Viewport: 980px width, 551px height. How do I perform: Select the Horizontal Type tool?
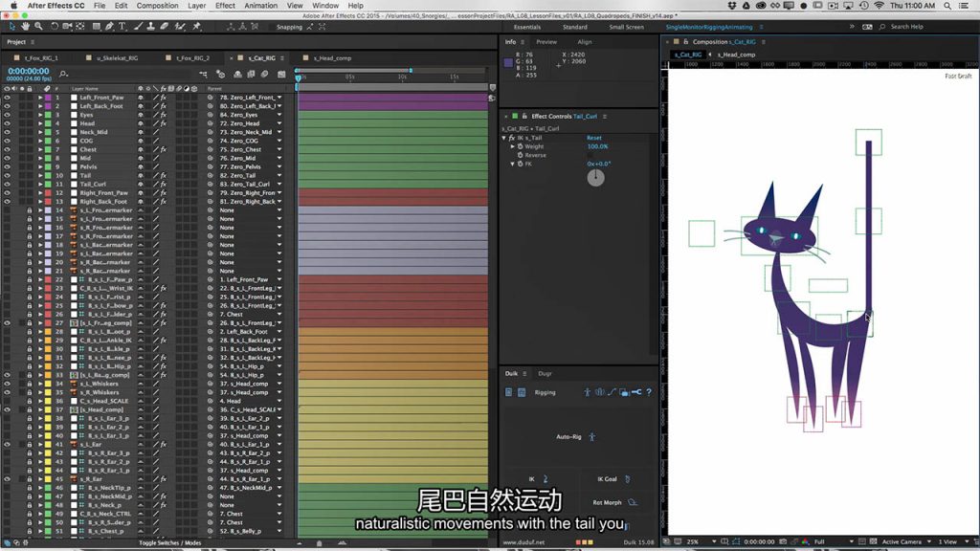122,27
